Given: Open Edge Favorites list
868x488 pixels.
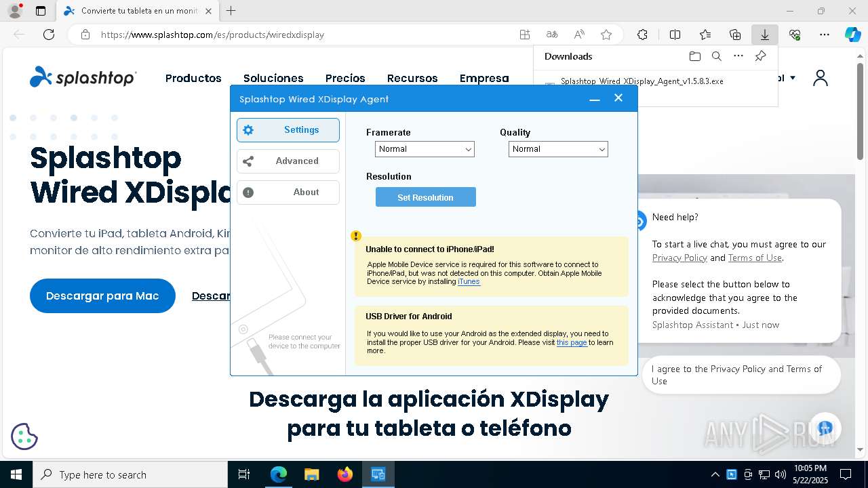Looking at the screenshot, I should [705, 35].
